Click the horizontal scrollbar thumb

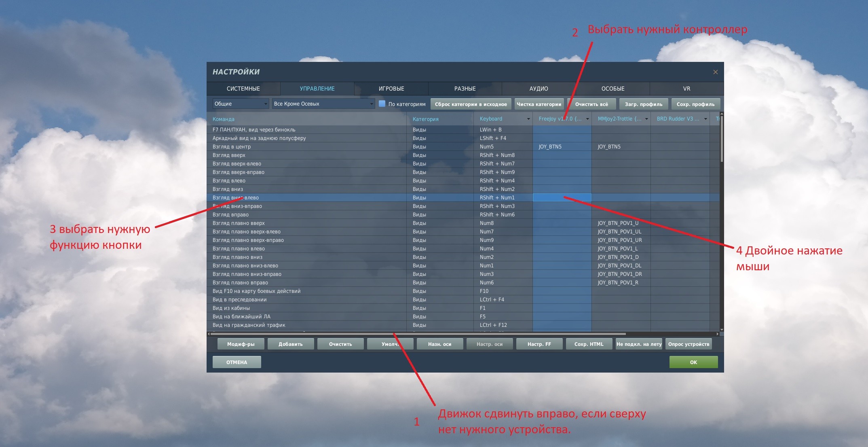(x=418, y=334)
